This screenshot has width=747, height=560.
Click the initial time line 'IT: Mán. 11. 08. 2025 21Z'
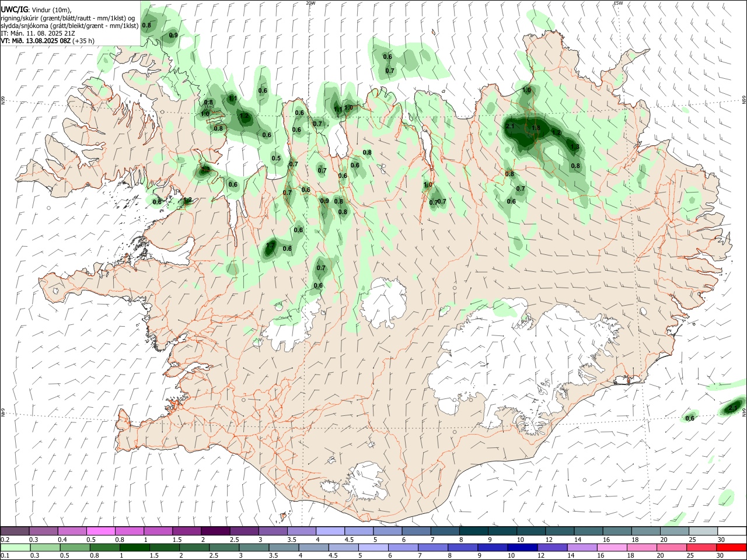(x=38, y=33)
